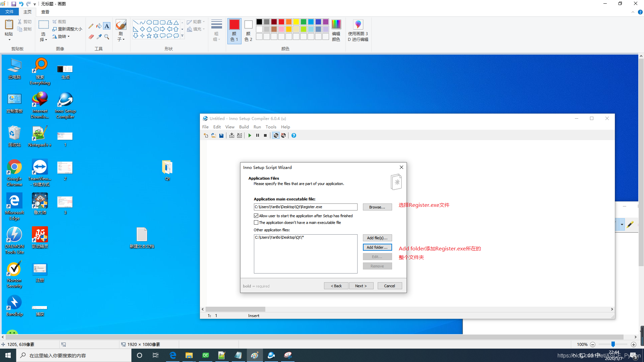Click the Text tool (A) icon

click(107, 26)
